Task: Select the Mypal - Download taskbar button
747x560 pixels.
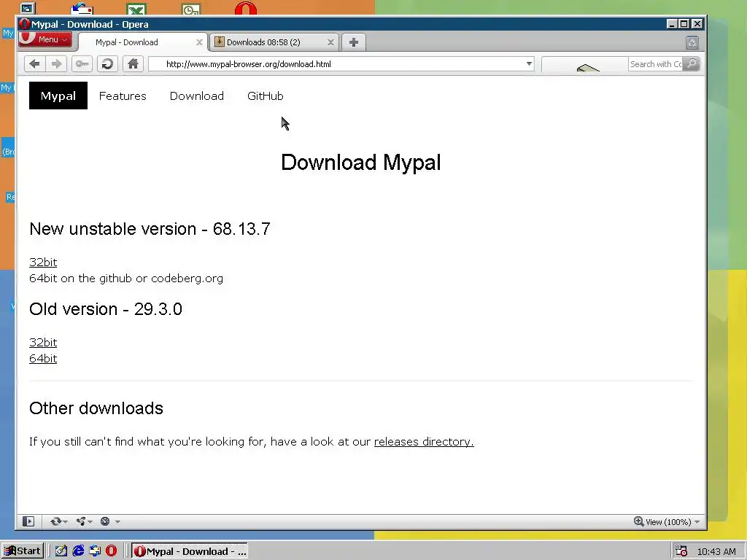Action: coord(190,551)
